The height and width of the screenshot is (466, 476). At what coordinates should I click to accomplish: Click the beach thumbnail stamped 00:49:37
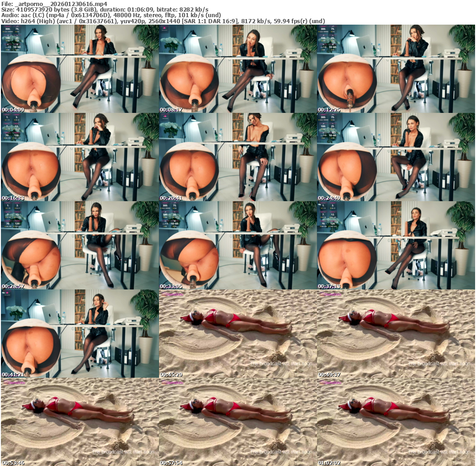point(396,334)
